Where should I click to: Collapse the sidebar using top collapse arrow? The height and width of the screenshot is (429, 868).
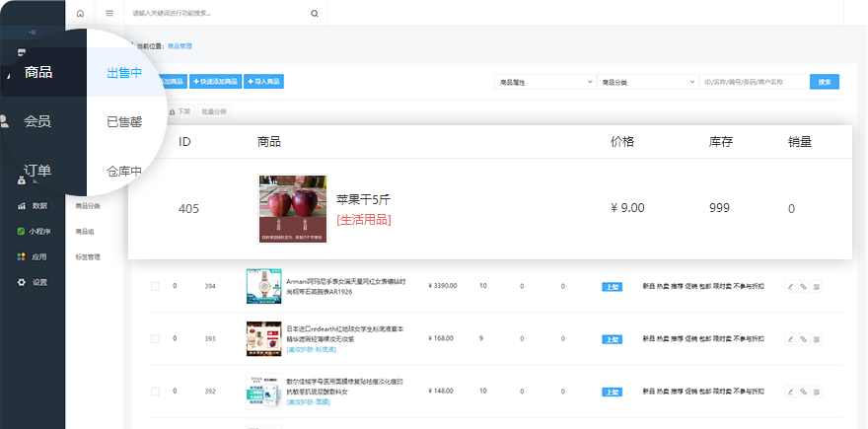[33, 34]
